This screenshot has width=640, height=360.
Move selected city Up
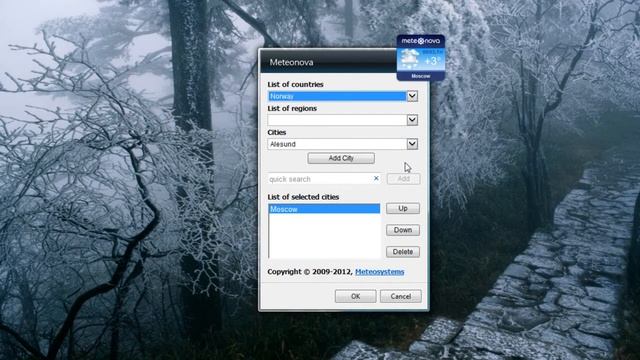(403, 209)
